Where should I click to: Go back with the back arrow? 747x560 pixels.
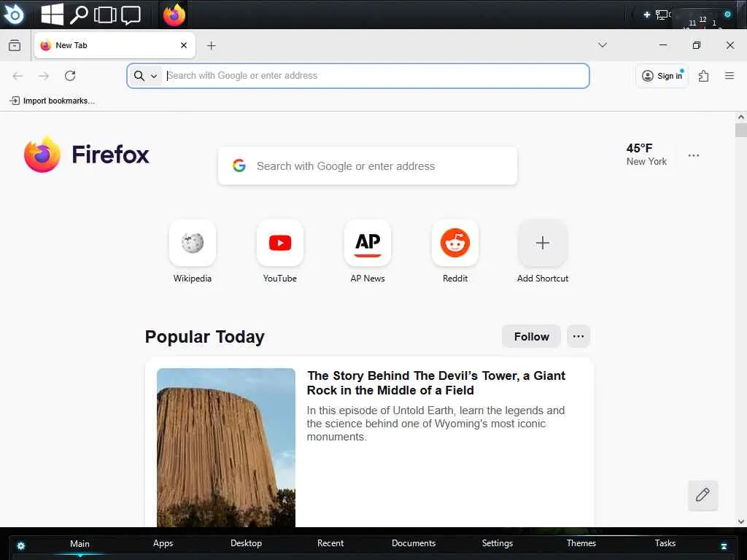point(18,76)
